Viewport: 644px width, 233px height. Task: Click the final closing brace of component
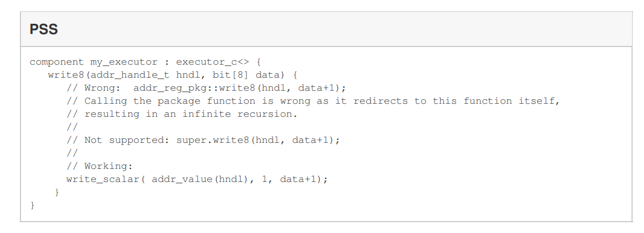[32, 205]
